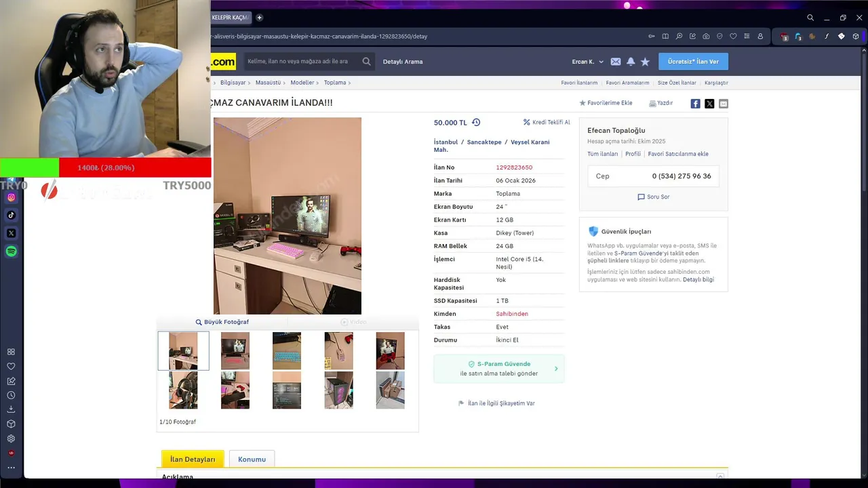The width and height of the screenshot is (868, 488).
Task: Open Spotify player in the sidebar
Action: 11,251
